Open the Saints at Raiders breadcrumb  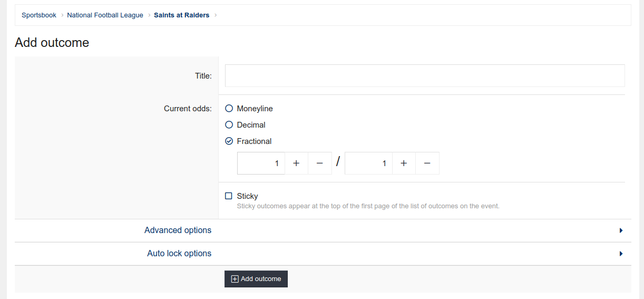pos(181,15)
